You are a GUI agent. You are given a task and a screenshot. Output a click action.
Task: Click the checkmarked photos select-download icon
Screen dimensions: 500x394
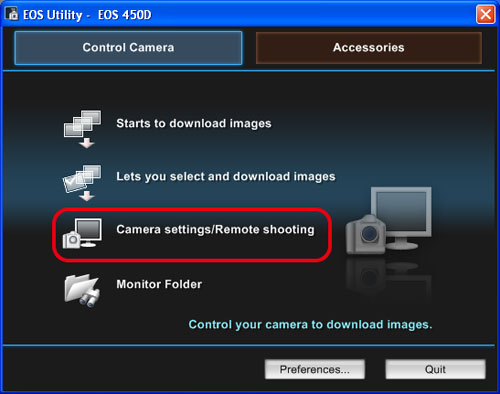point(82,183)
